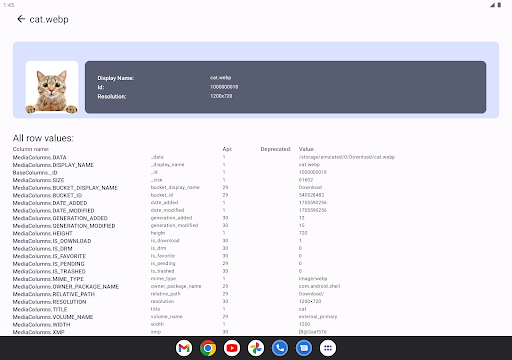
Task: Select the MediaColumns.DATE_MODIFIED row label
Action: (x=53, y=211)
